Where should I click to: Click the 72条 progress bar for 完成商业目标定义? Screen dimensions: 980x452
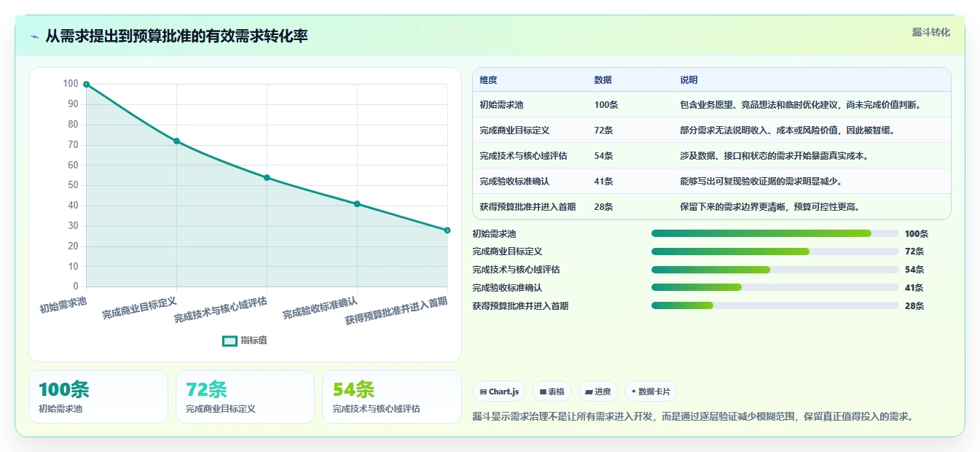775,252
